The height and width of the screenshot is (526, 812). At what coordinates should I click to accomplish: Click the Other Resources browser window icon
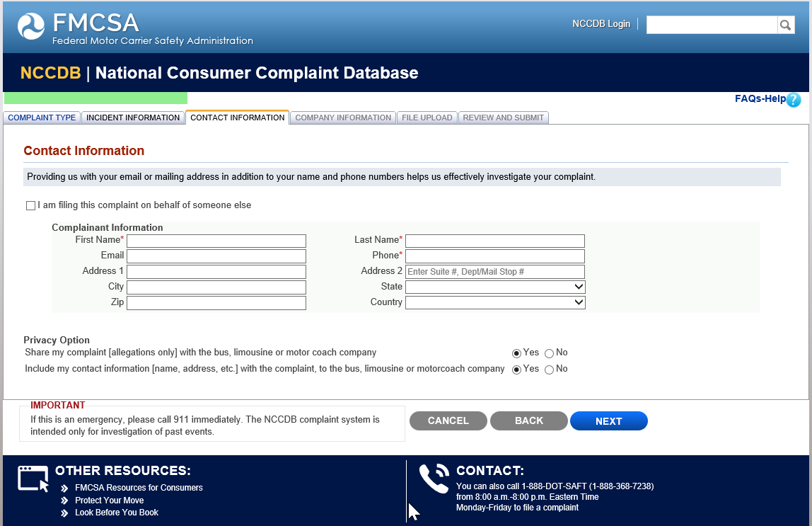33,479
